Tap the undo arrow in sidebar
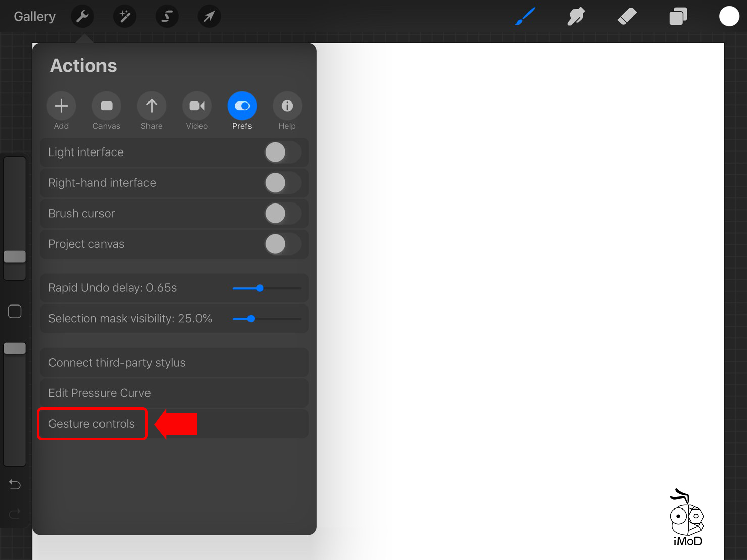 coord(15,485)
